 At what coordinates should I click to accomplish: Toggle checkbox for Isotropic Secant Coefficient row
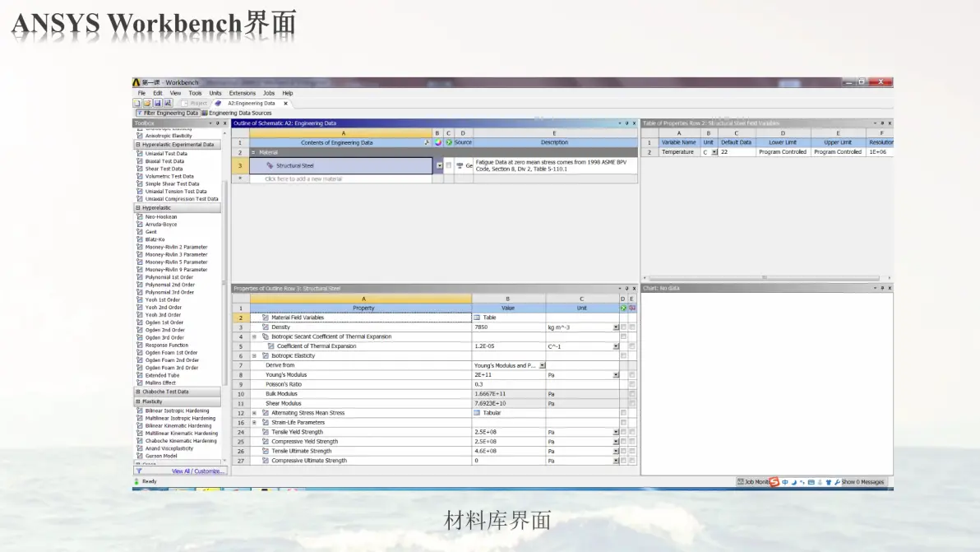coord(623,336)
